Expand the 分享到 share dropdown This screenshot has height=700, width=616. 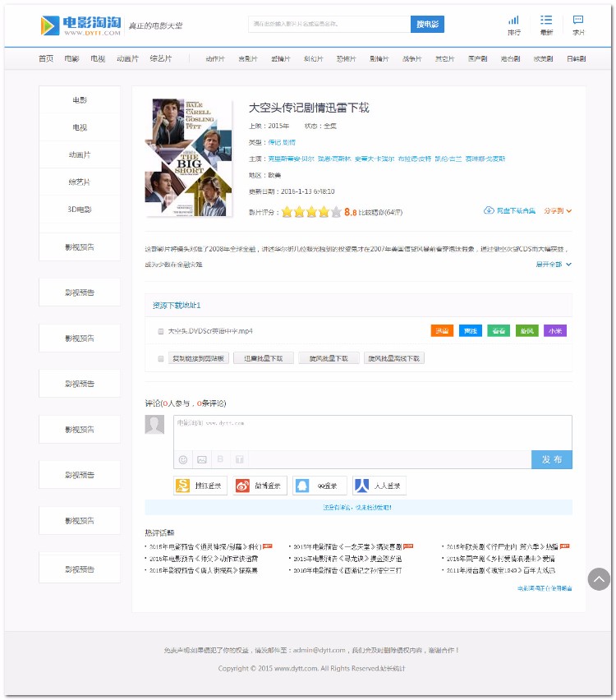coord(558,210)
